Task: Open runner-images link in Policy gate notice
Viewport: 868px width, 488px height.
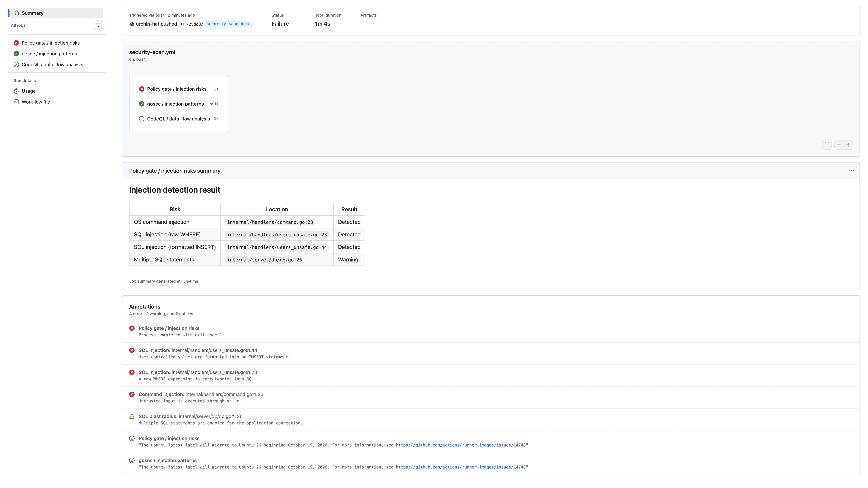Action: pyautogui.click(x=461, y=445)
